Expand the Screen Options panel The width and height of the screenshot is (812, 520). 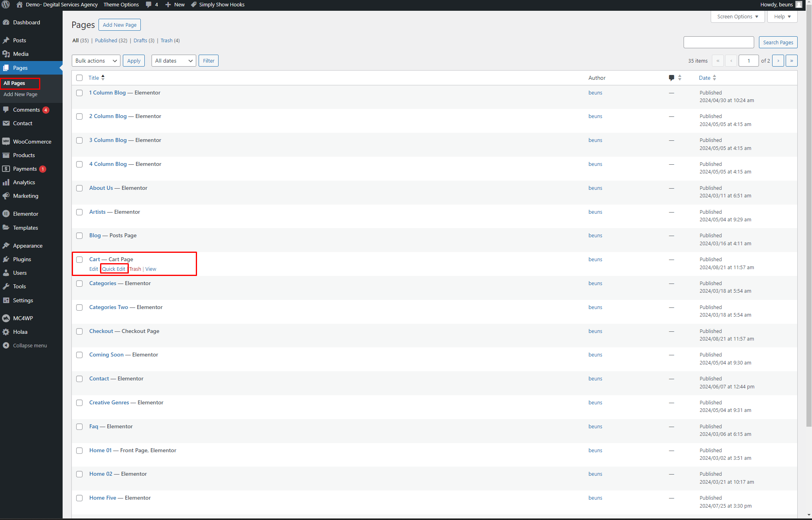[737, 17]
